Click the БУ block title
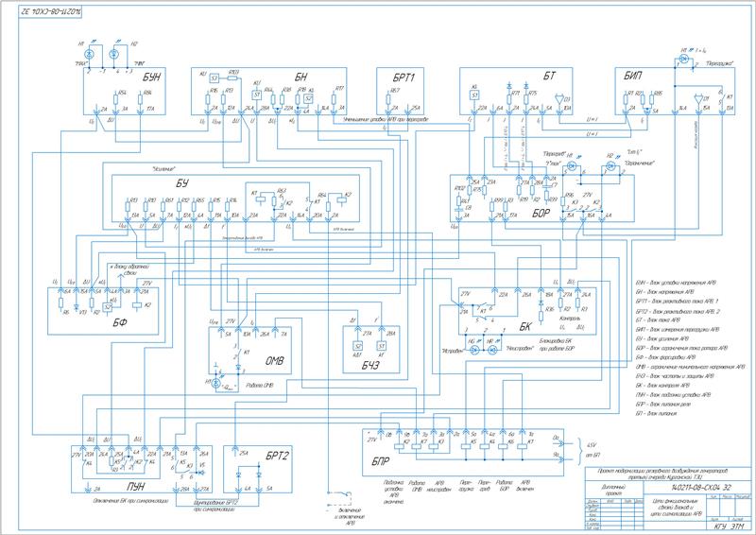Viewport: 756px width, 535px height. coord(181,183)
